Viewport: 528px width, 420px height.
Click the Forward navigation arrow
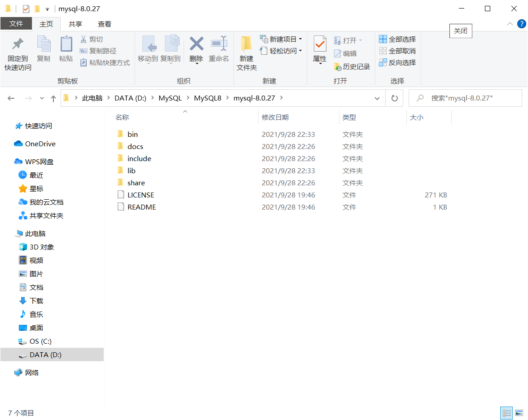coord(29,98)
